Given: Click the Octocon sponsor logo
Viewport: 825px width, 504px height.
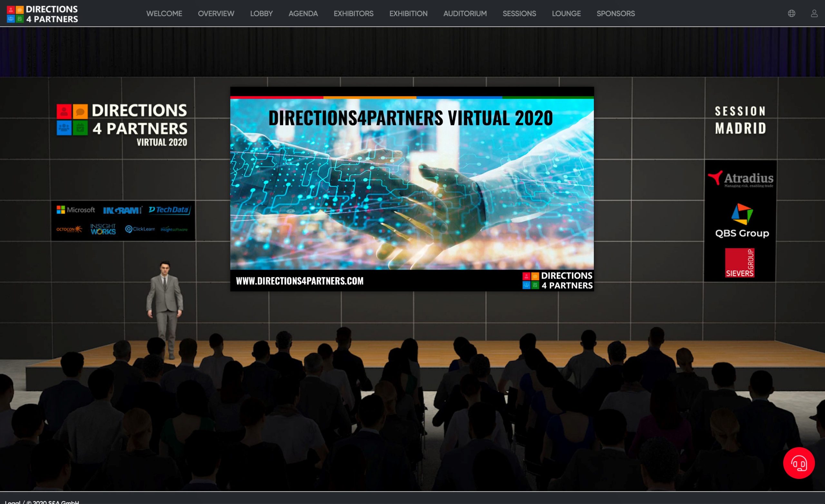Looking at the screenshot, I should point(69,229).
